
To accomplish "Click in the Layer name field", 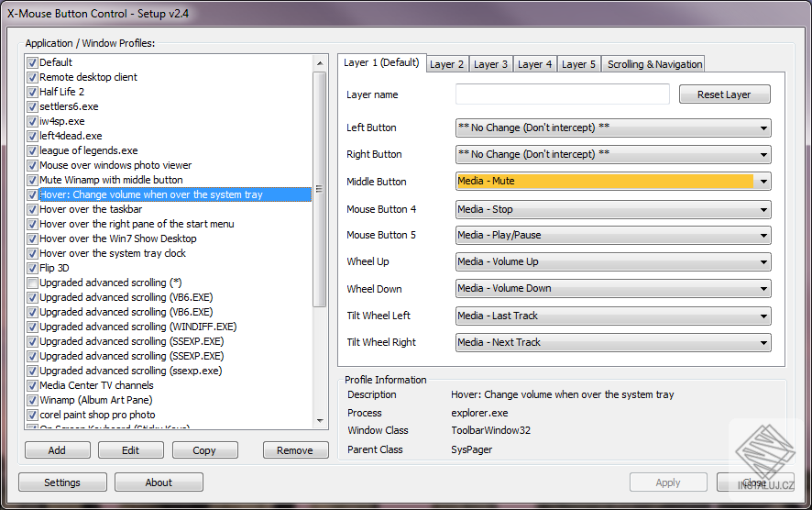I will coord(563,94).
